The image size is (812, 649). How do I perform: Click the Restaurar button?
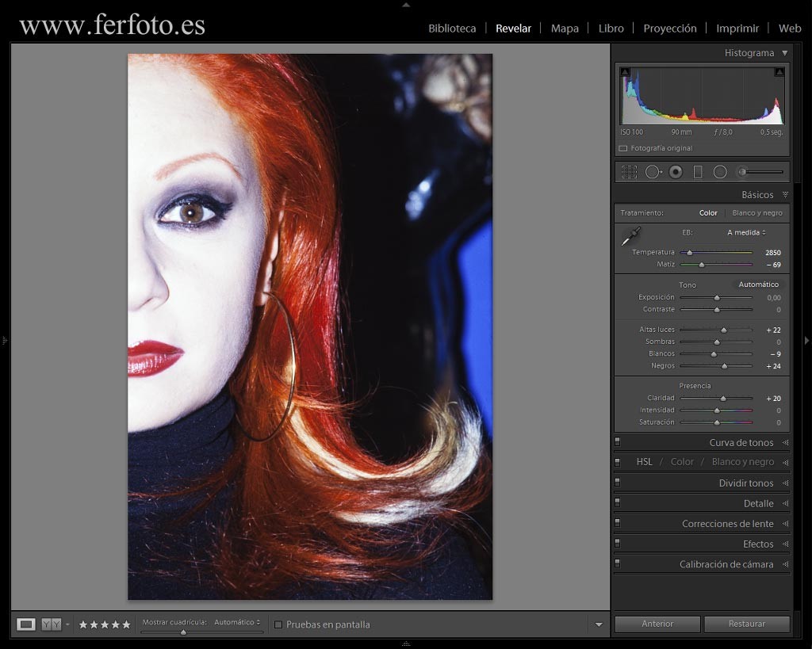pos(747,624)
